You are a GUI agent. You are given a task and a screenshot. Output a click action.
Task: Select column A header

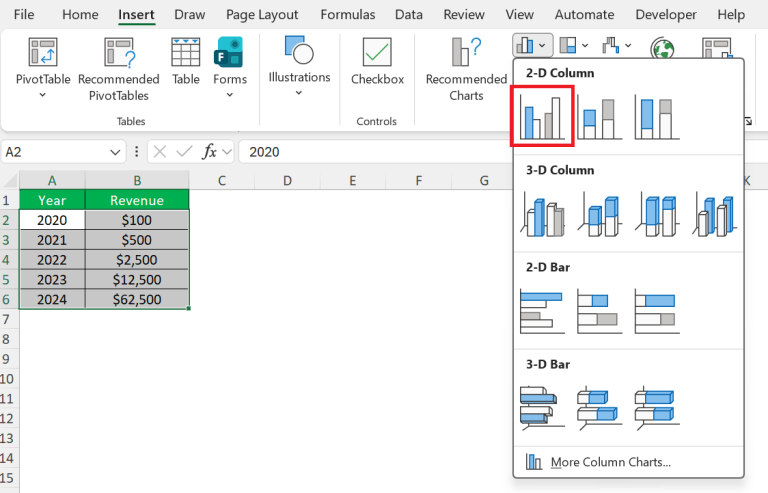pos(52,181)
